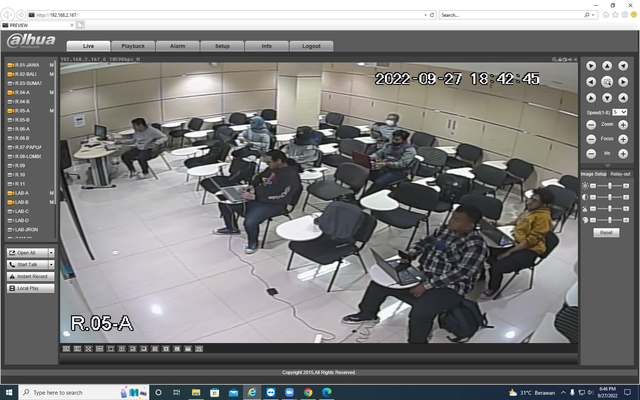Decrease Focus with the minus button
This screenshot has height=400, width=640.
click(x=591, y=140)
